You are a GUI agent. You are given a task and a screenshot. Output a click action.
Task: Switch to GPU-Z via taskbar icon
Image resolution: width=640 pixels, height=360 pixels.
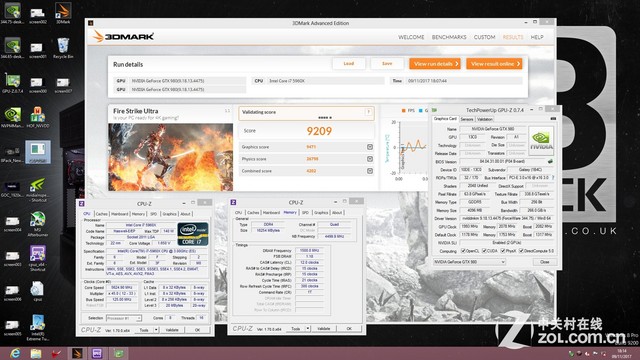118,353
